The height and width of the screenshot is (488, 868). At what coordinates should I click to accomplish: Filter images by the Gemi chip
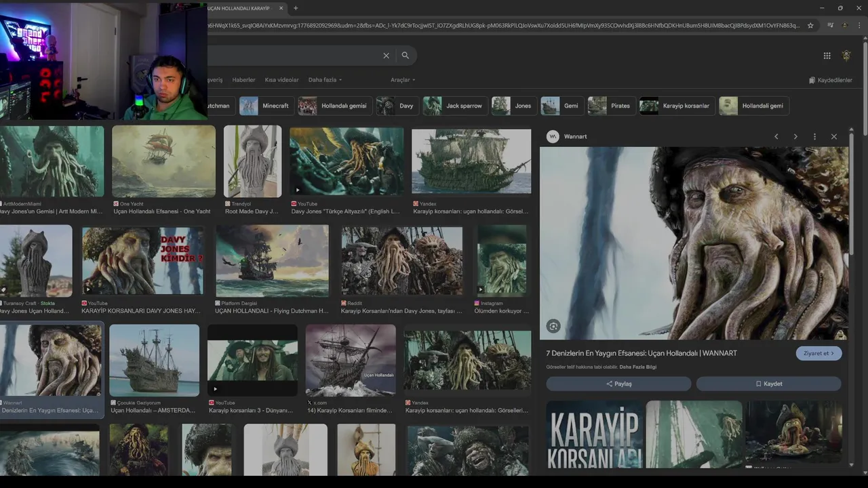562,106
